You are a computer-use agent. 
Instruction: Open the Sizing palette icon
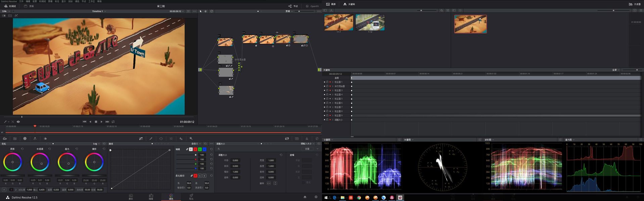pos(287,138)
